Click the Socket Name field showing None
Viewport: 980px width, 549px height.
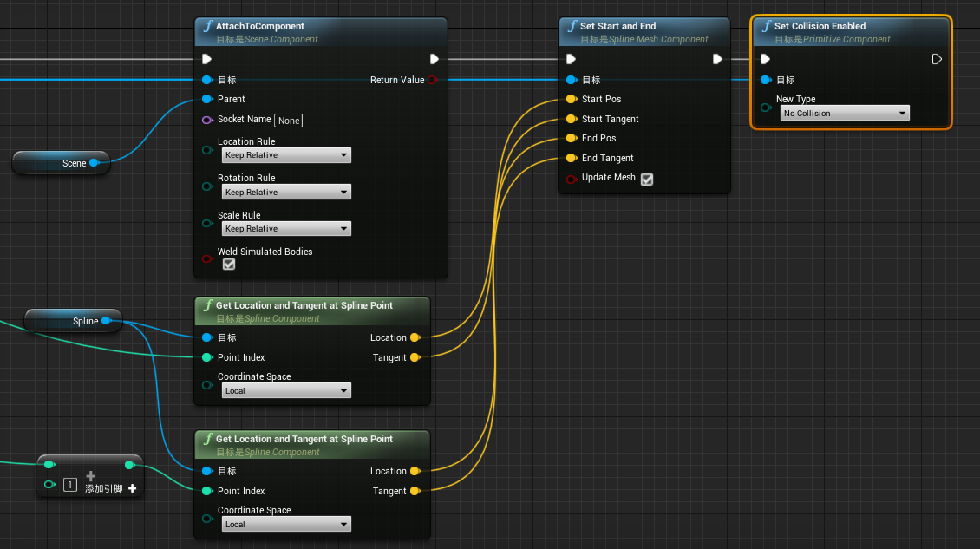point(288,121)
